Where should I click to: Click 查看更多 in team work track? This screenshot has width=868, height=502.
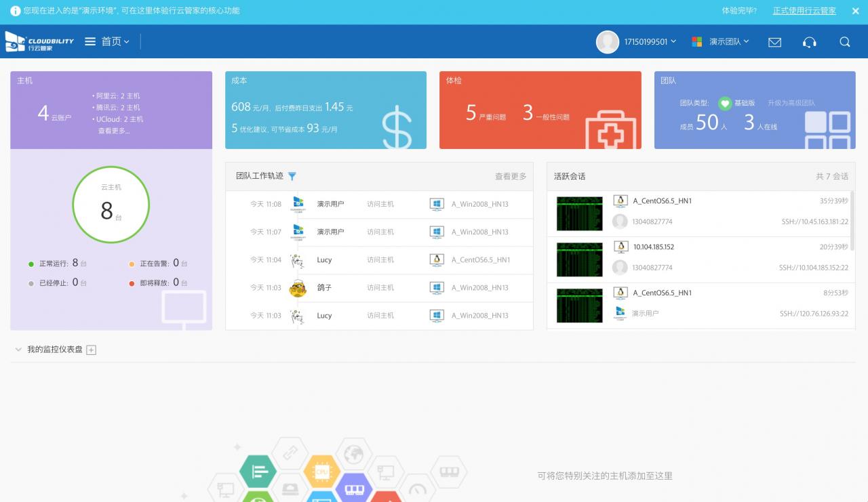pos(510,176)
